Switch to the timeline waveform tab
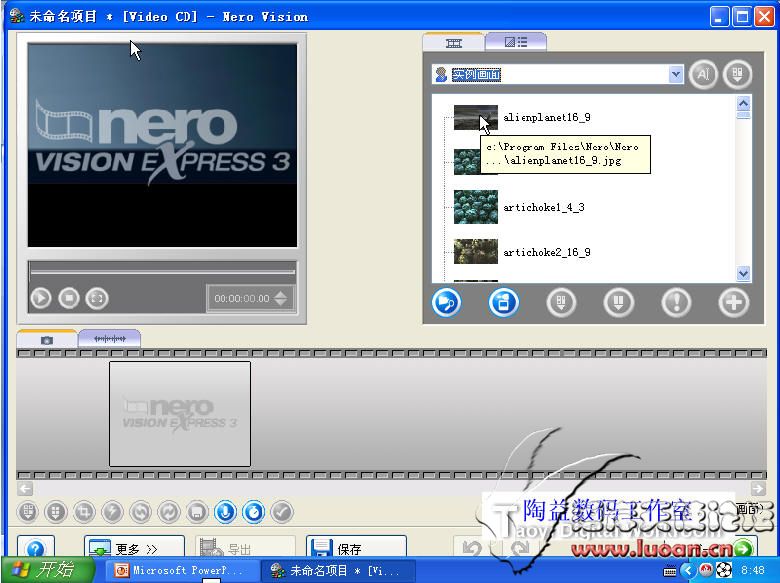Viewport: 780px width, 583px height. (x=109, y=339)
